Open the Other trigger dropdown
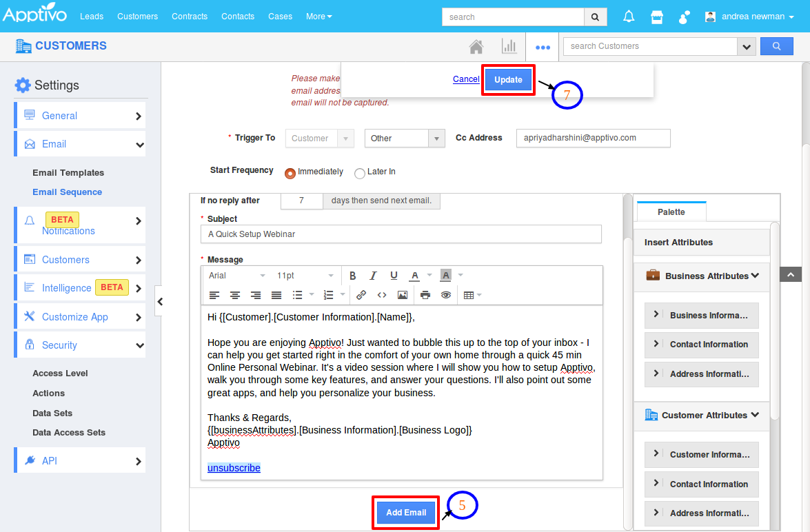Image resolution: width=810 pixels, height=532 pixels. point(405,139)
